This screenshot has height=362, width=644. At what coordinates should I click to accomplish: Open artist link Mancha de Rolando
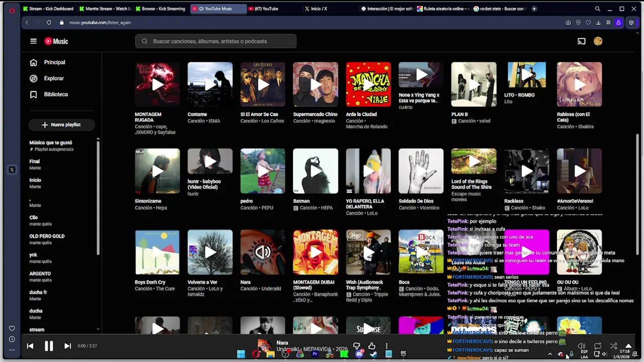point(366,127)
